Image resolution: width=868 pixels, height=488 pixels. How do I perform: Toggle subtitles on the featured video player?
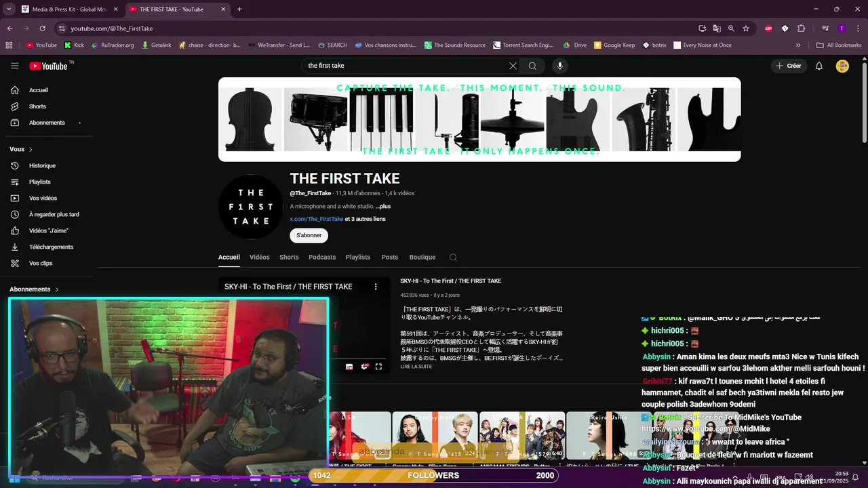point(349,367)
